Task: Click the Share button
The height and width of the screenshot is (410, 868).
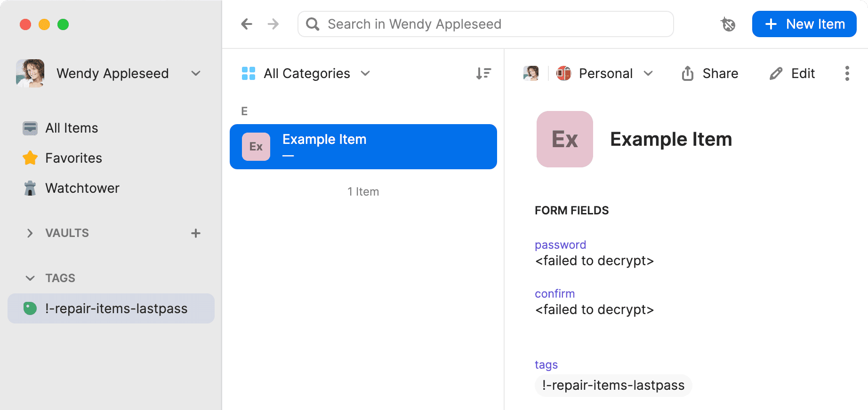Action: tap(709, 73)
